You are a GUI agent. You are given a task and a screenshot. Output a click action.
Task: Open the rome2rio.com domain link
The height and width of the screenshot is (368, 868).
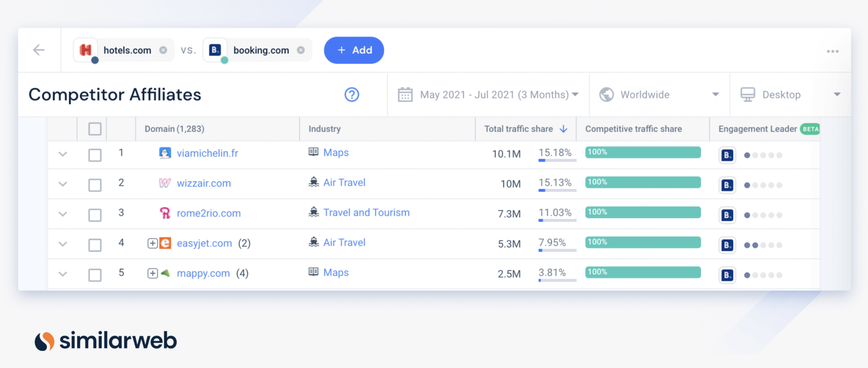point(209,213)
